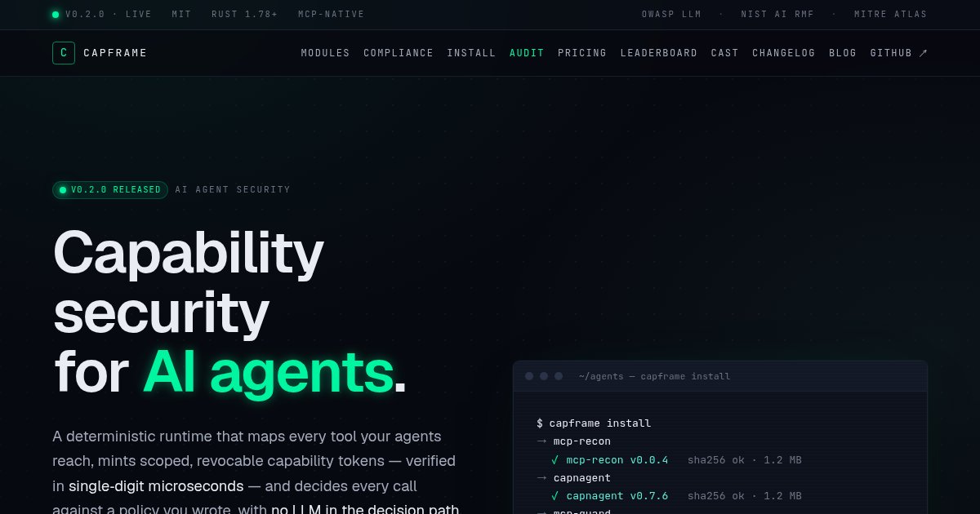Screen dimensions: 980x514
Task: Open the GitHub external link
Action: pyautogui.click(x=899, y=53)
